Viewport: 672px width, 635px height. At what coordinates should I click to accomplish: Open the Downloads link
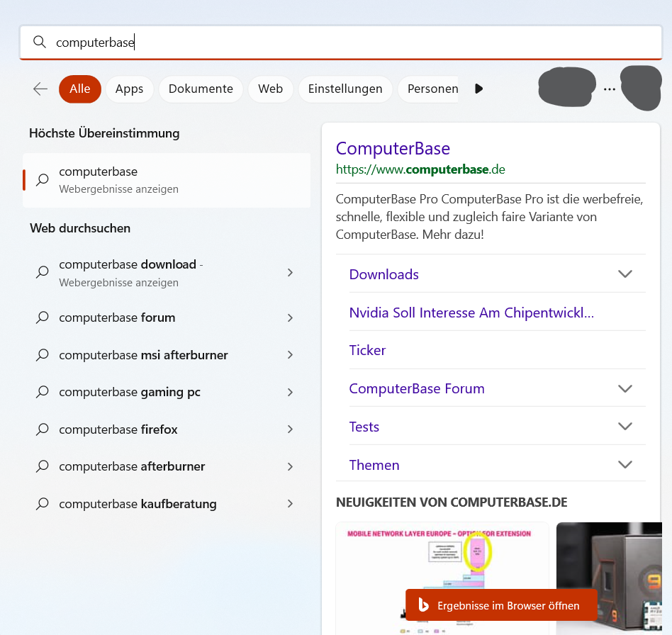384,274
